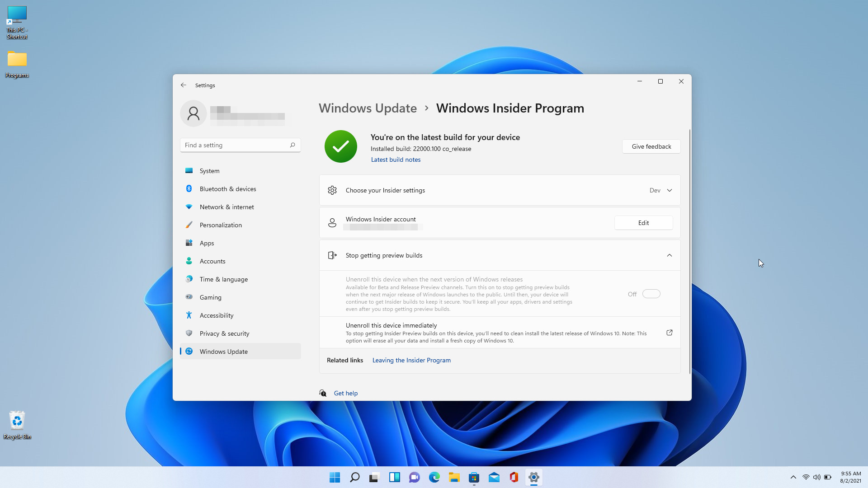Click the Get help link
This screenshot has height=488, width=868.
click(x=345, y=393)
